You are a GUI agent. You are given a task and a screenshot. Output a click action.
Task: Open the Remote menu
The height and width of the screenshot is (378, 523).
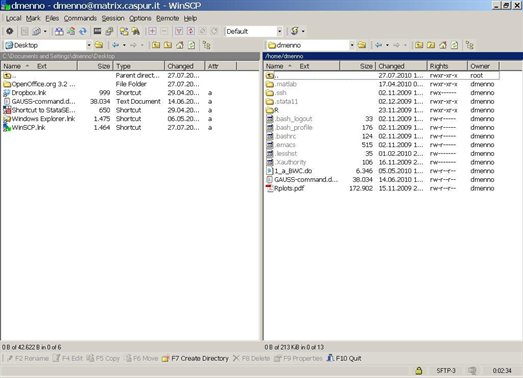click(167, 18)
